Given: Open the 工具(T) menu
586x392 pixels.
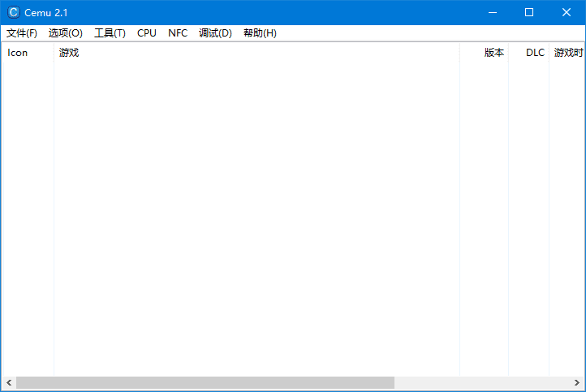Looking at the screenshot, I should [110, 33].
